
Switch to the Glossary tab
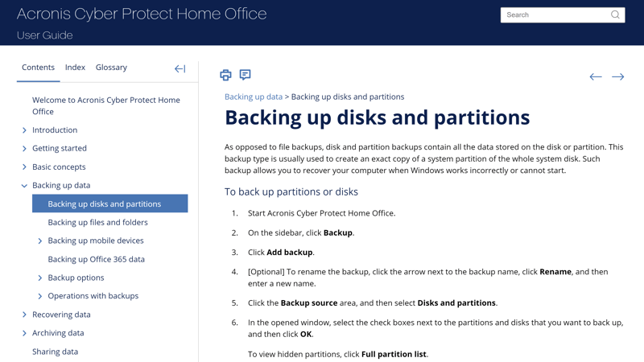(x=111, y=68)
